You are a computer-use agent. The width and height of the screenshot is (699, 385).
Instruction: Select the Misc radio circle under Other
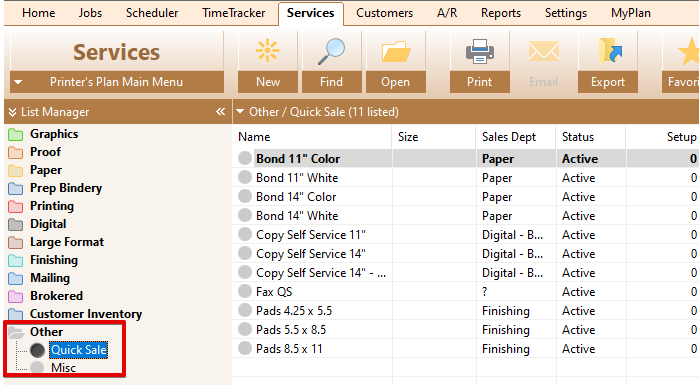click(37, 368)
